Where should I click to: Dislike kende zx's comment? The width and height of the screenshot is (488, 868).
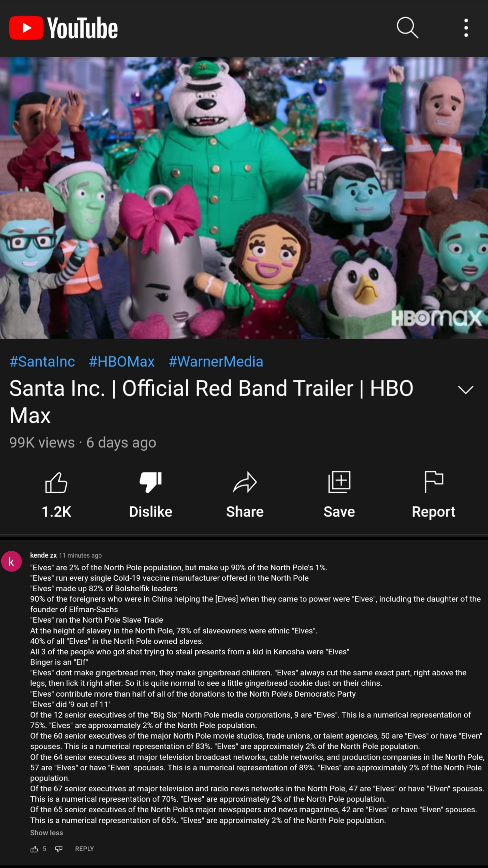(59, 849)
